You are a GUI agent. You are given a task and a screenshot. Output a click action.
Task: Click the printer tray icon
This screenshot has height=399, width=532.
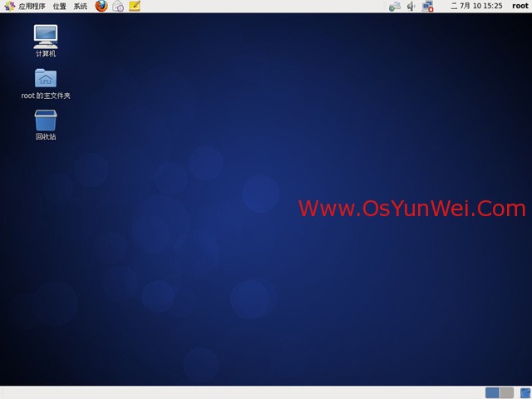(395, 6)
